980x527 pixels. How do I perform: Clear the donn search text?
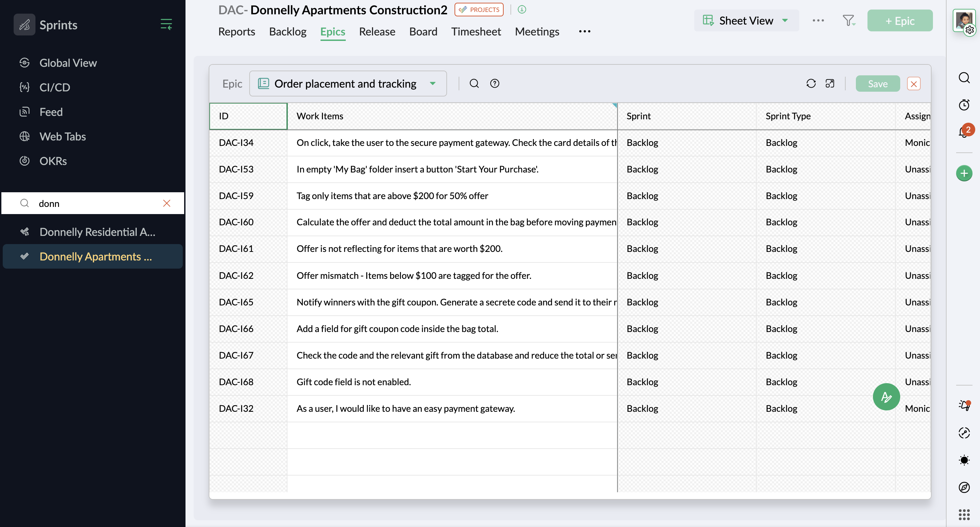coord(167,204)
